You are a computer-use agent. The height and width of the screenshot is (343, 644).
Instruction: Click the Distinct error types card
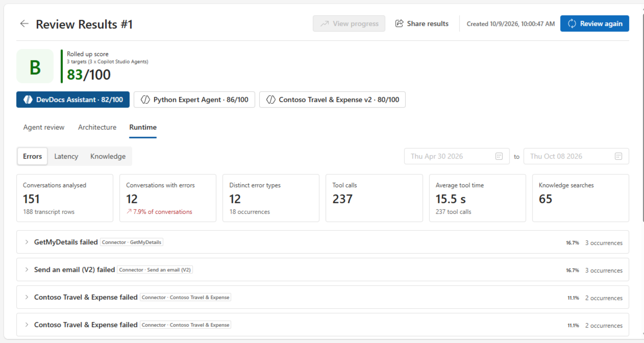[271, 198]
